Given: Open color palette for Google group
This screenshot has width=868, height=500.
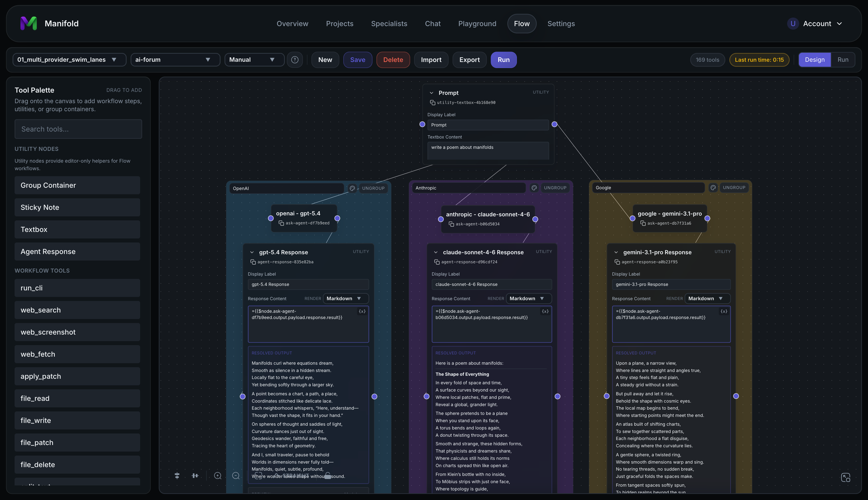Looking at the screenshot, I should pos(713,187).
